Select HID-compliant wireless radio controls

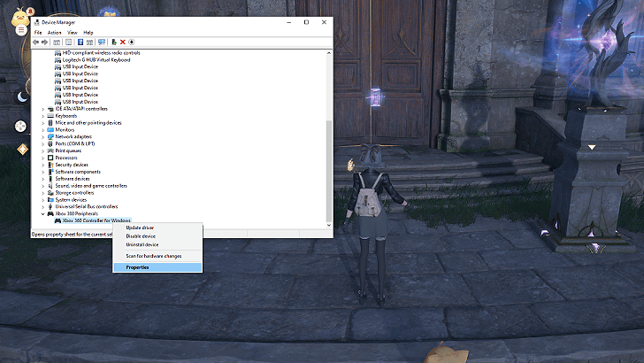point(101,53)
